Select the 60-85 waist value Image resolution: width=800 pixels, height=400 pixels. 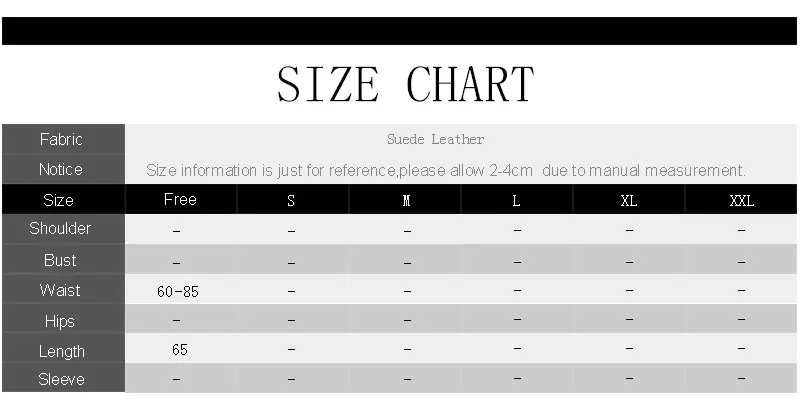point(178,292)
